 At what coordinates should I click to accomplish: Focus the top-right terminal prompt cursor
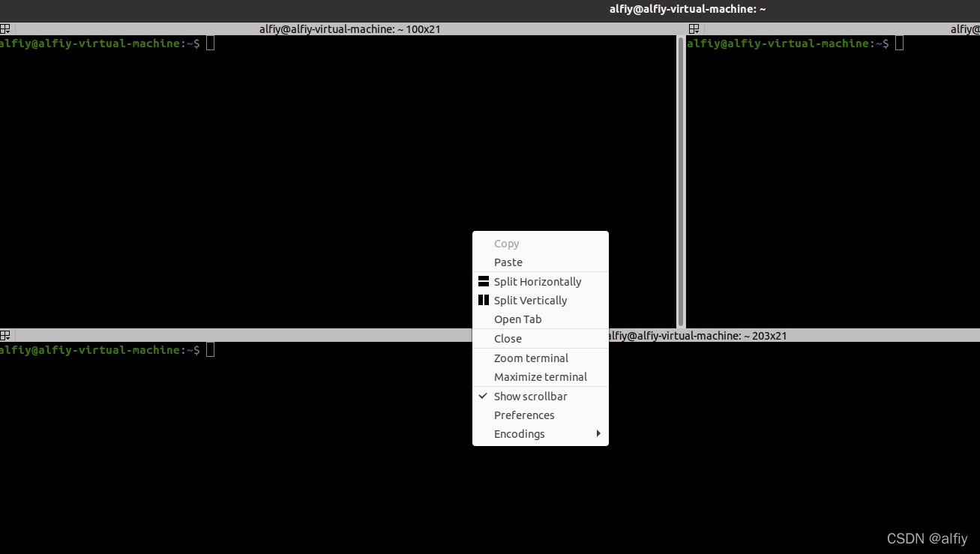[x=900, y=43]
